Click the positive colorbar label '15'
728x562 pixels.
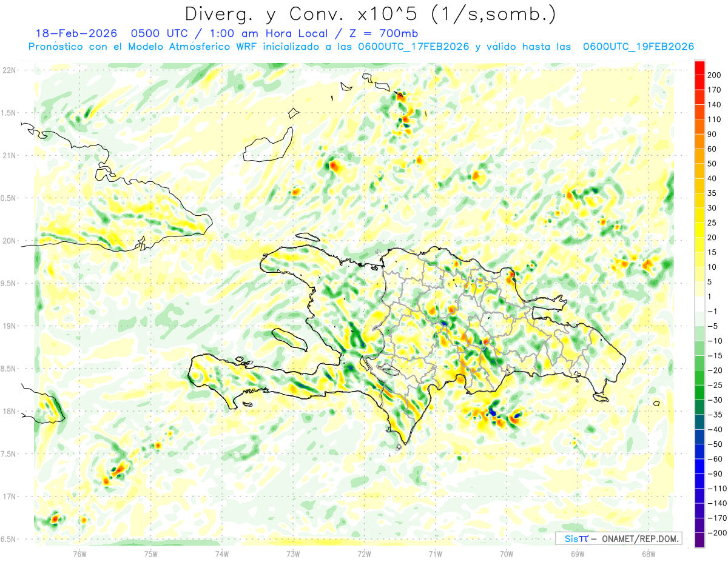coord(713,252)
